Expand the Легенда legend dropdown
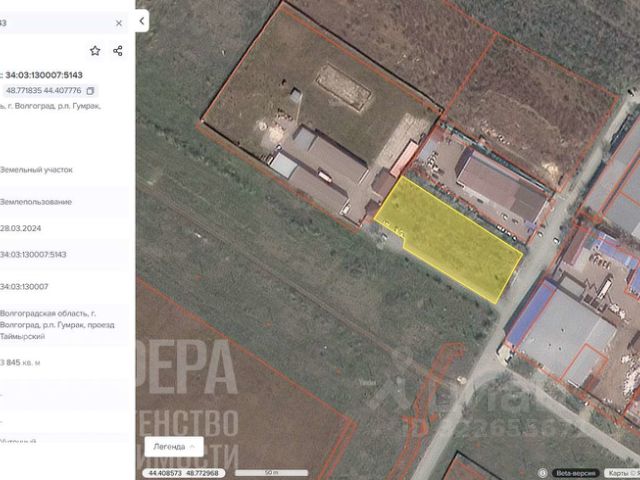 point(174,447)
